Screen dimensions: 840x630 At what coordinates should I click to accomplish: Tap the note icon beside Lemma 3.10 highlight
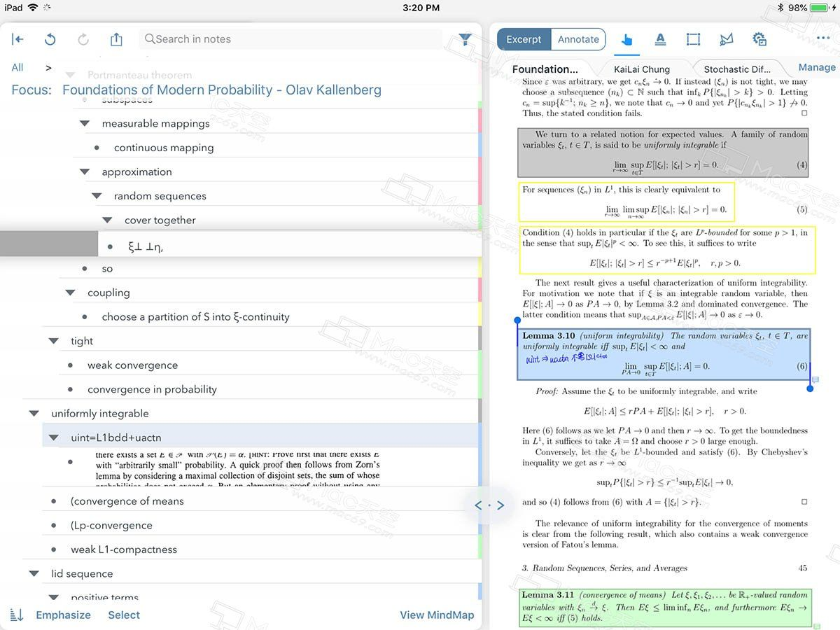click(x=815, y=379)
